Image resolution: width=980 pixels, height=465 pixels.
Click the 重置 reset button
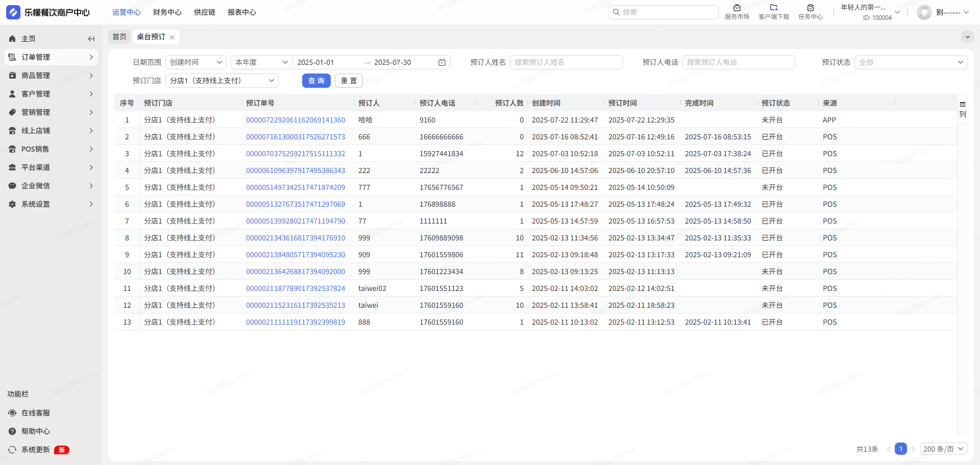click(349, 81)
